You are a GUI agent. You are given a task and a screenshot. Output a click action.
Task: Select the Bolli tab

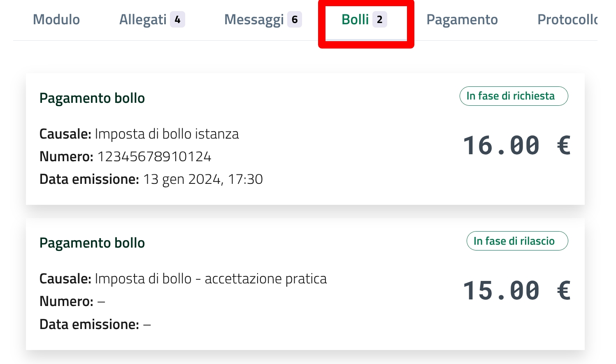(355, 19)
